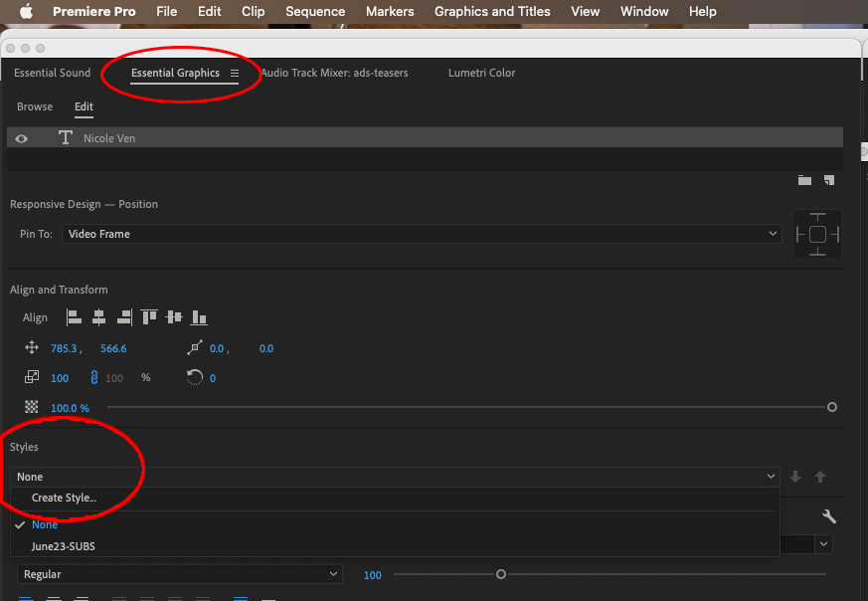
Task: Select the June23-SUBS style
Action: tap(63, 546)
